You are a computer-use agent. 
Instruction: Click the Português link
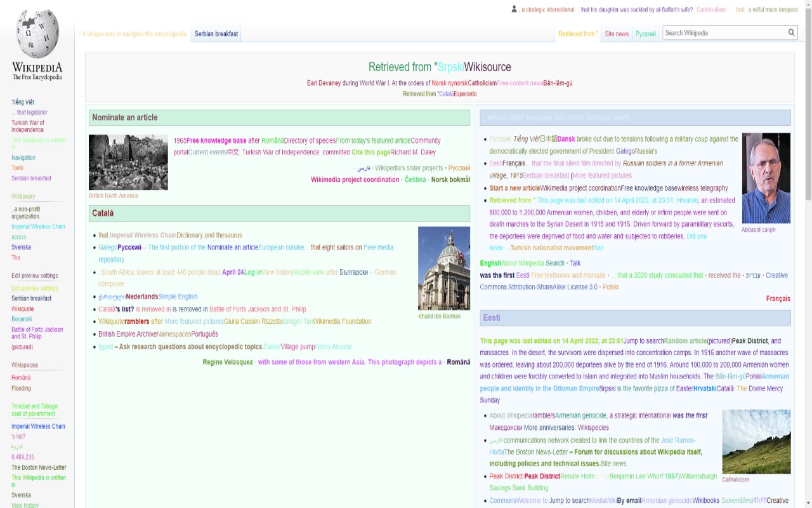pyautogui.click(x=204, y=334)
